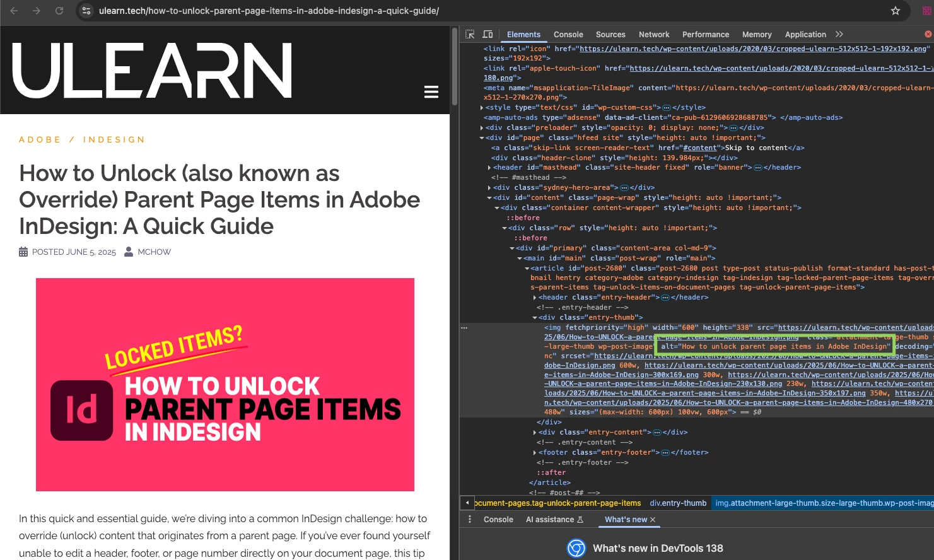Viewport: 934px width, 560px height.
Task: Activate the DevTools inspect element picker
Action: tap(470, 34)
